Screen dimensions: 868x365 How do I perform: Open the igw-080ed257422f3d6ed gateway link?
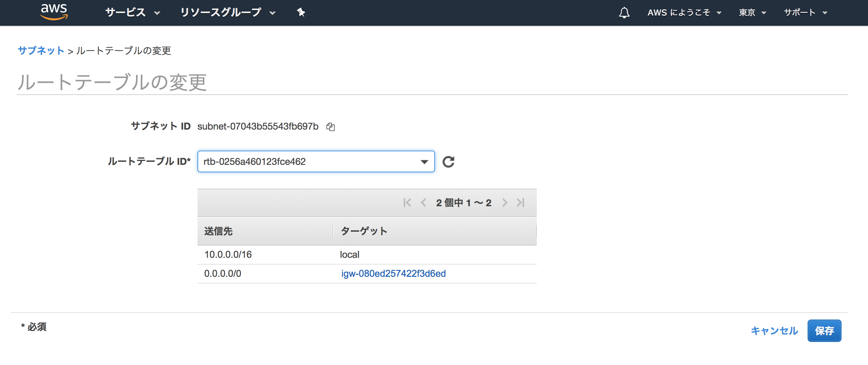394,273
